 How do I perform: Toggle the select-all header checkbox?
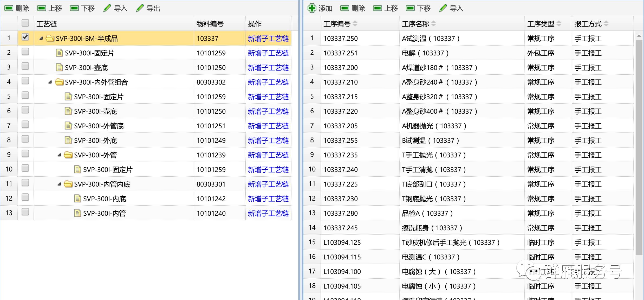25,23
